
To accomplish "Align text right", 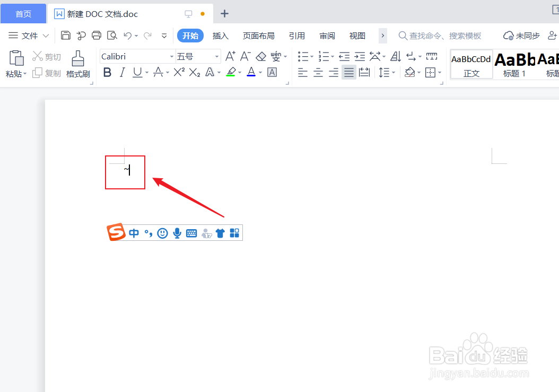I will click(334, 73).
